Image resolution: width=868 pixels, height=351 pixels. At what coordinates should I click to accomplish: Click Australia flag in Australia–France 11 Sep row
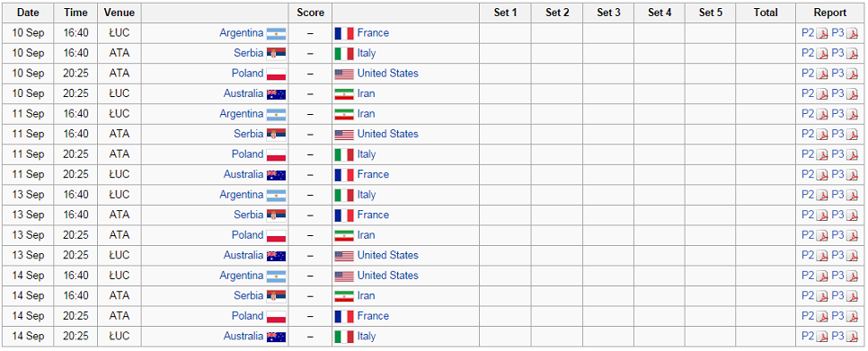point(276,175)
